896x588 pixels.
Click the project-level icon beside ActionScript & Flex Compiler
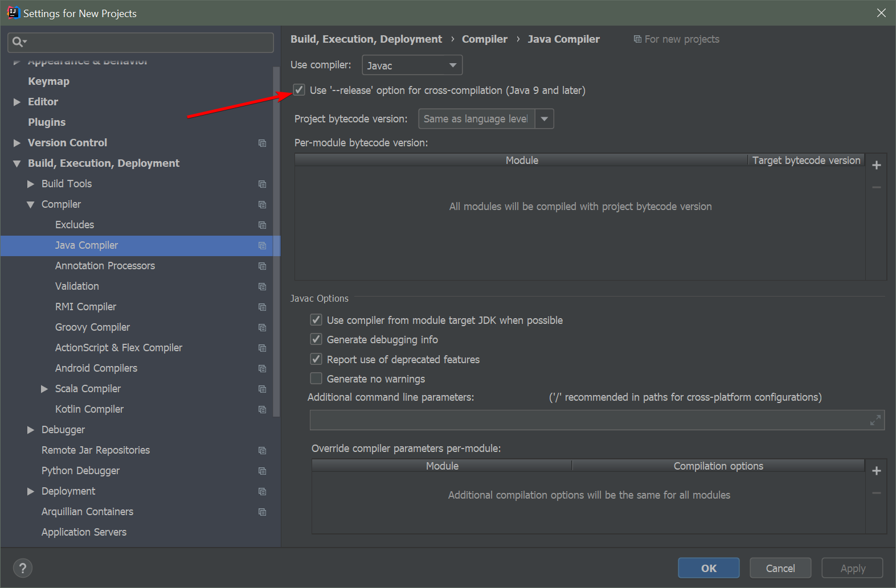(x=262, y=348)
